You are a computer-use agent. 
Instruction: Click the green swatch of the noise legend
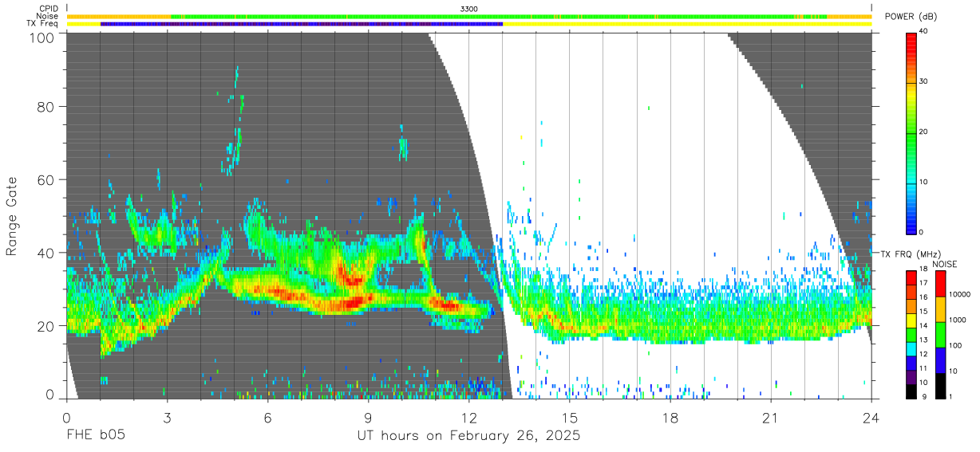point(940,334)
